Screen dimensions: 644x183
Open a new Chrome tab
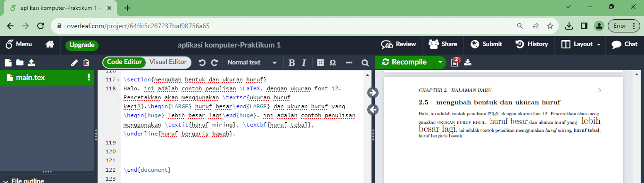pyautogui.click(x=127, y=8)
